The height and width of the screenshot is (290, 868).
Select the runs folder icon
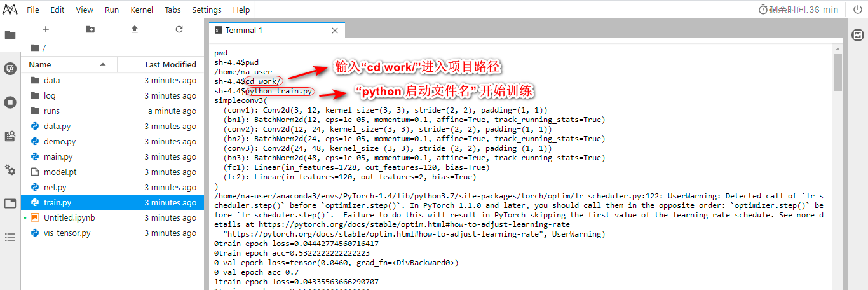click(x=35, y=111)
